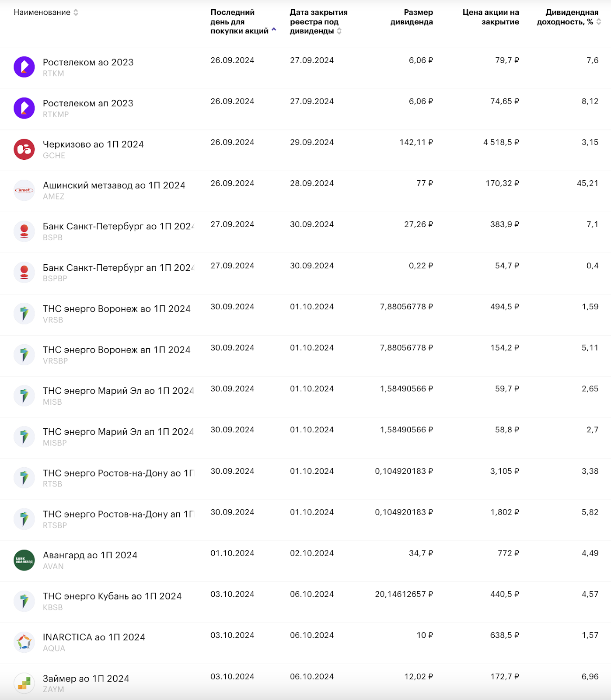611x700 pixels.
Task: Open ТНС энерго Воронеж ап 1П 2024
Action: click(x=117, y=350)
